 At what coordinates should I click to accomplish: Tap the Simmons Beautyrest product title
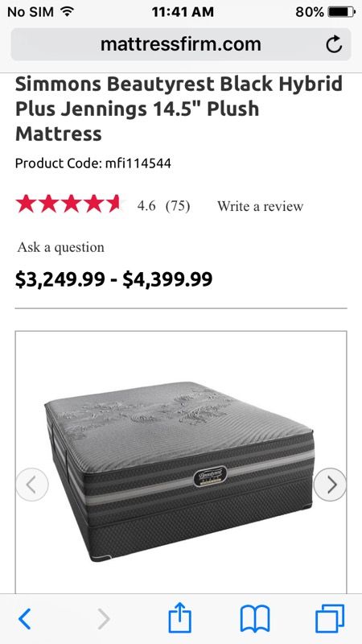(x=179, y=109)
